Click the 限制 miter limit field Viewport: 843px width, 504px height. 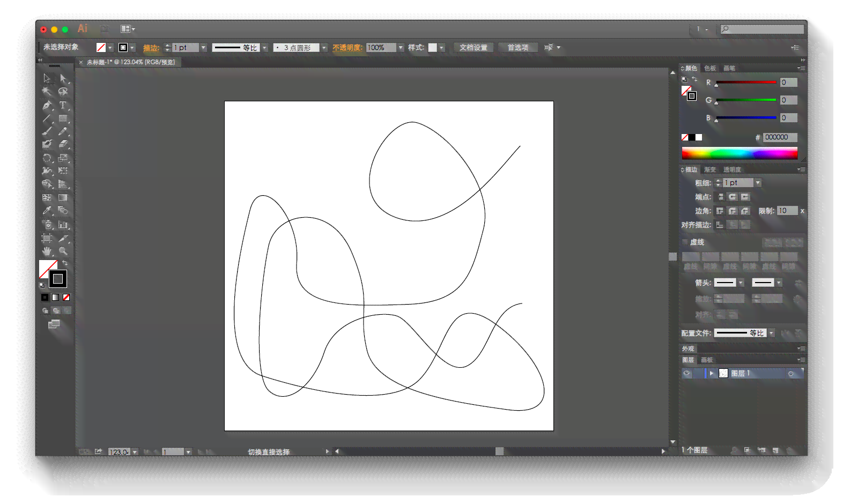coord(787,211)
